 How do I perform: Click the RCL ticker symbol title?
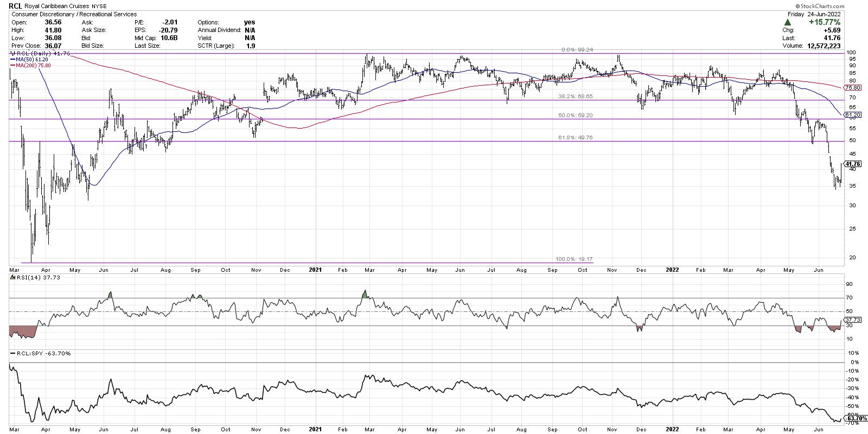[16, 6]
